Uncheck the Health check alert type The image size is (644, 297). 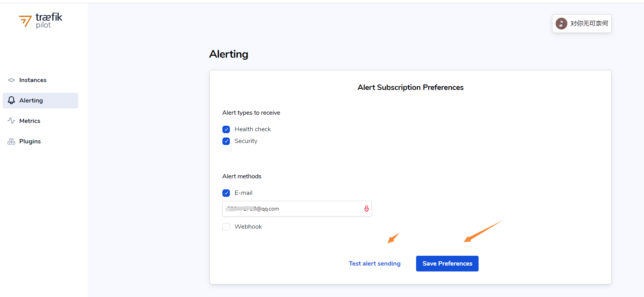coord(226,129)
